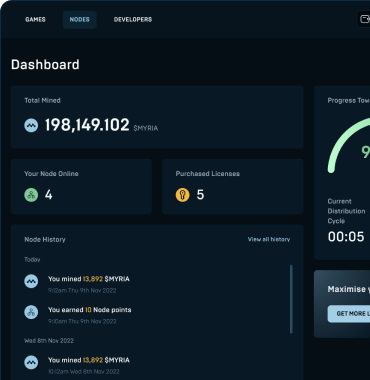Click the node icon beside You earned 10 Node points

[x=31, y=312]
